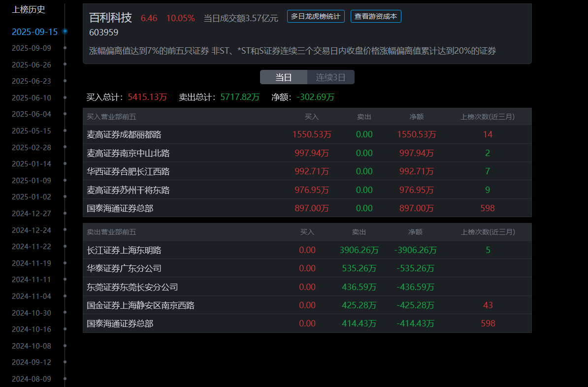Click the 百利科技 stock name

click(111, 18)
